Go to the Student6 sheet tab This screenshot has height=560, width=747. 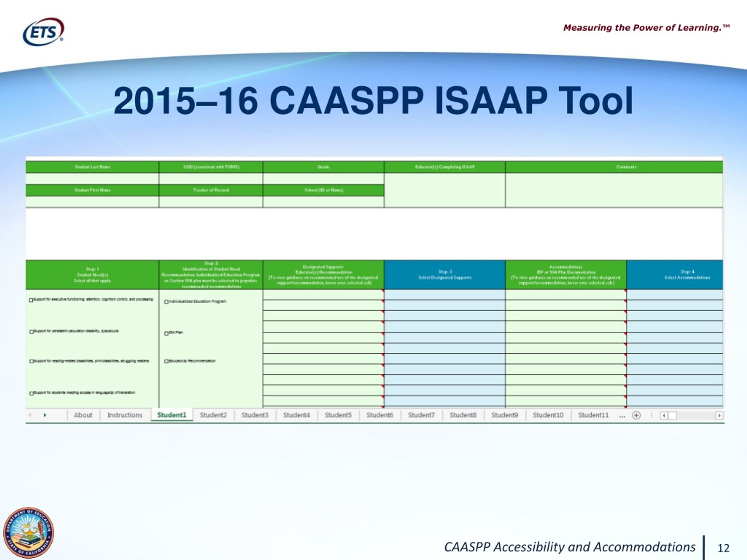380,415
